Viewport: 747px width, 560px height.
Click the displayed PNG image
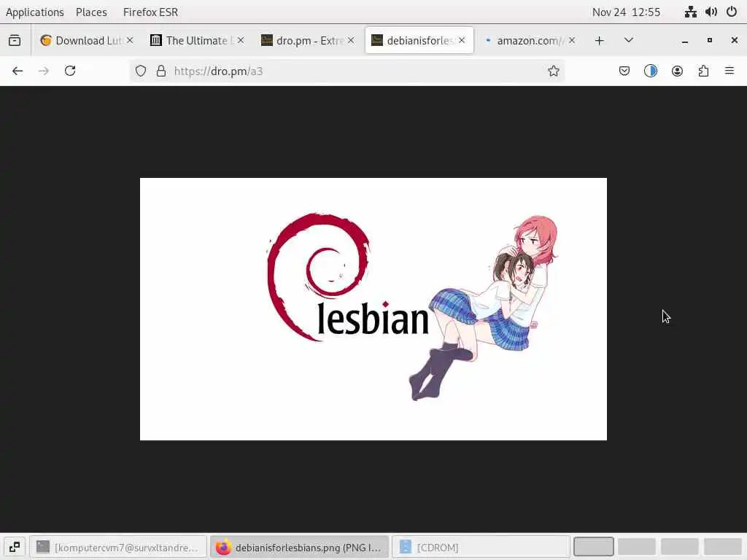point(373,309)
